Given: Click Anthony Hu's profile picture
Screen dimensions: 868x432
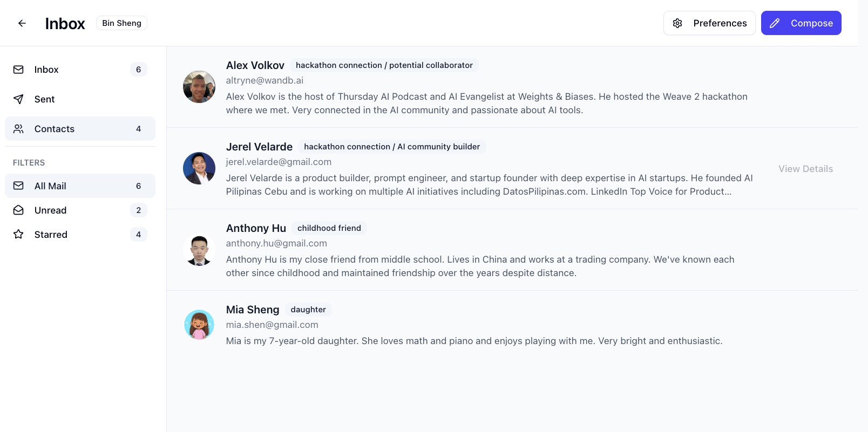Looking at the screenshot, I should click(199, 250).
